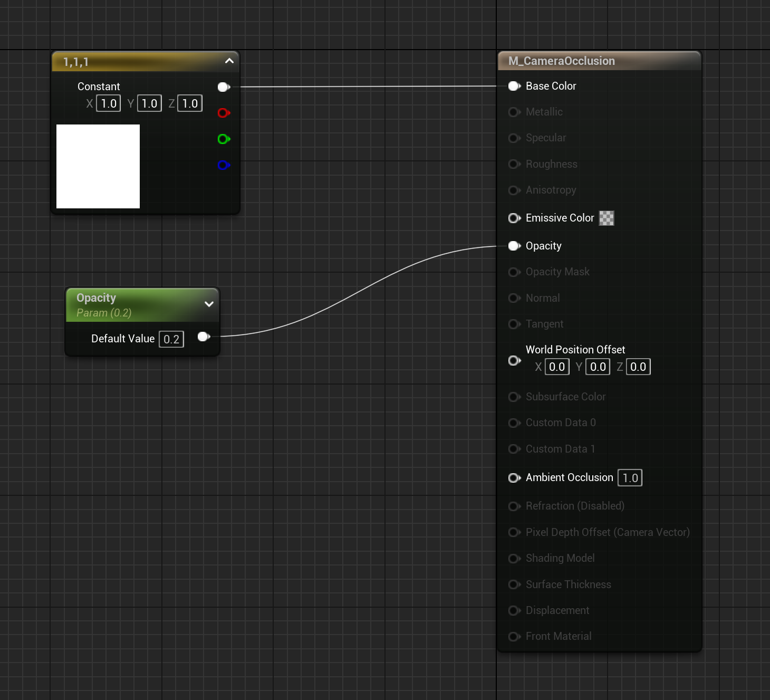Click the Opacity Default Value field
770x700 pixels.
point(171,339)
